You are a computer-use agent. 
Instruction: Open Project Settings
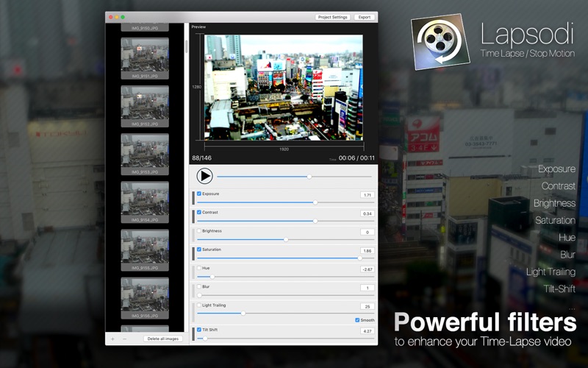[x=333, y=17]
